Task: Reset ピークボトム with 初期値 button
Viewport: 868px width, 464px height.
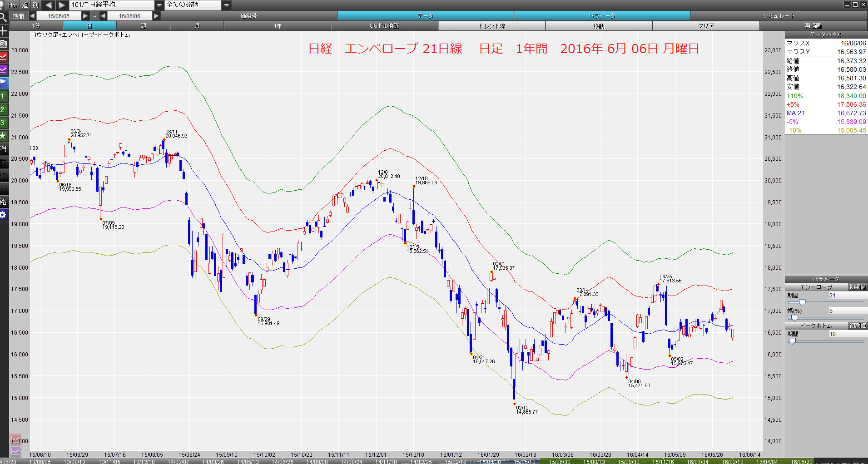Action: 858,326
